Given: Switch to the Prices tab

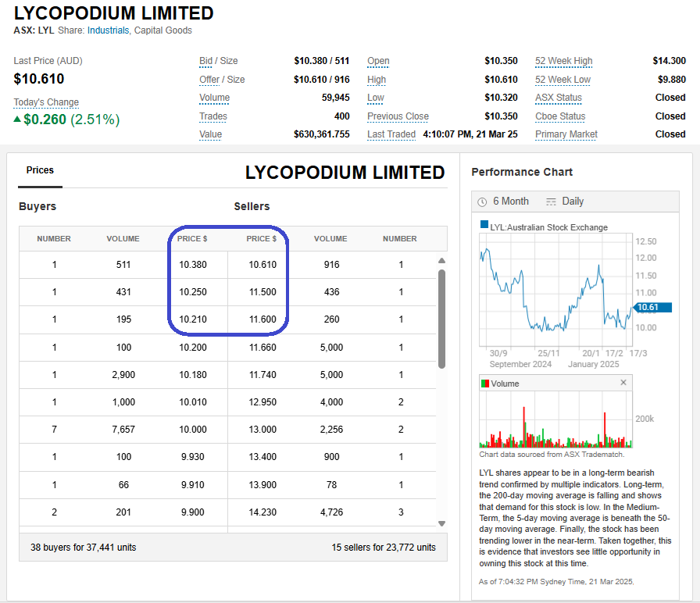Looking at the screenshot, I should 40,170.
